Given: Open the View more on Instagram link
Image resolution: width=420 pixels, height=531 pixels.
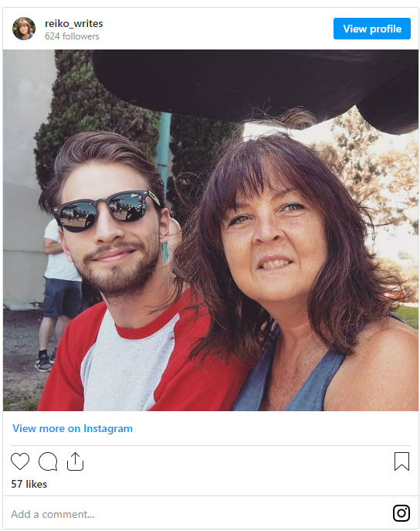Looking at the screenshot, I should (x=73, y=428).
